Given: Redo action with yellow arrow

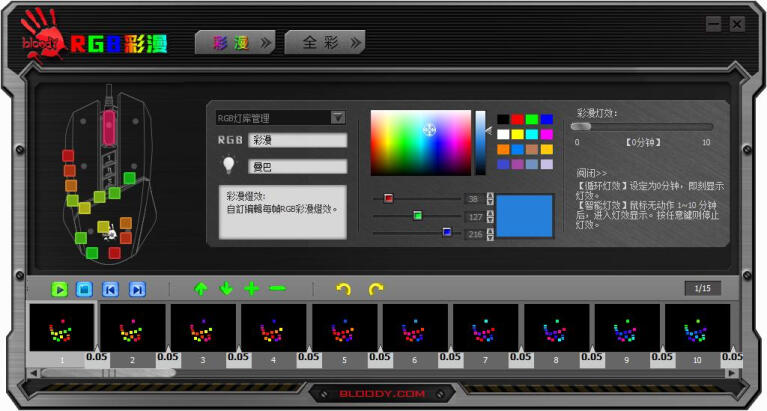Looking at the screenshot, I should coord(375,289).
